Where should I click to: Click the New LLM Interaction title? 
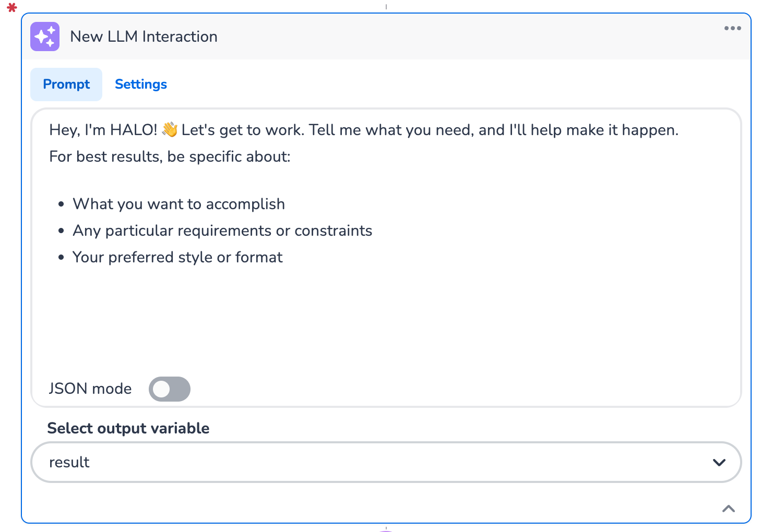coord(144,36)
